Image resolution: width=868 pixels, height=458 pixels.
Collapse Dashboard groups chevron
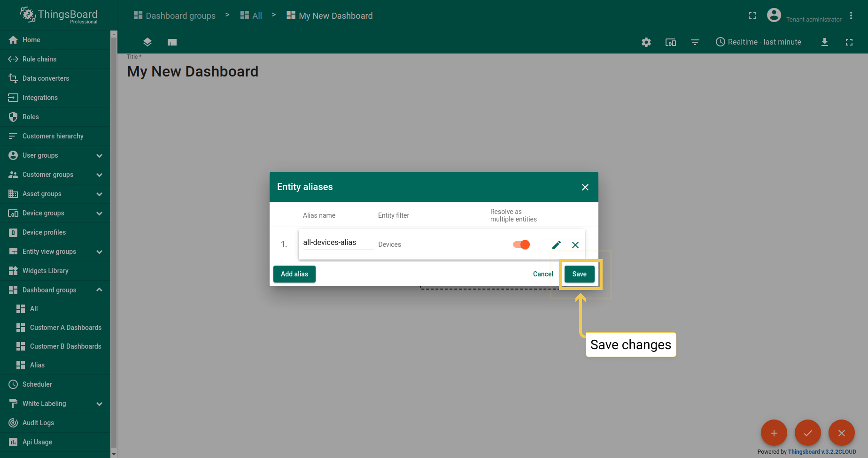(x=99, y=290)
